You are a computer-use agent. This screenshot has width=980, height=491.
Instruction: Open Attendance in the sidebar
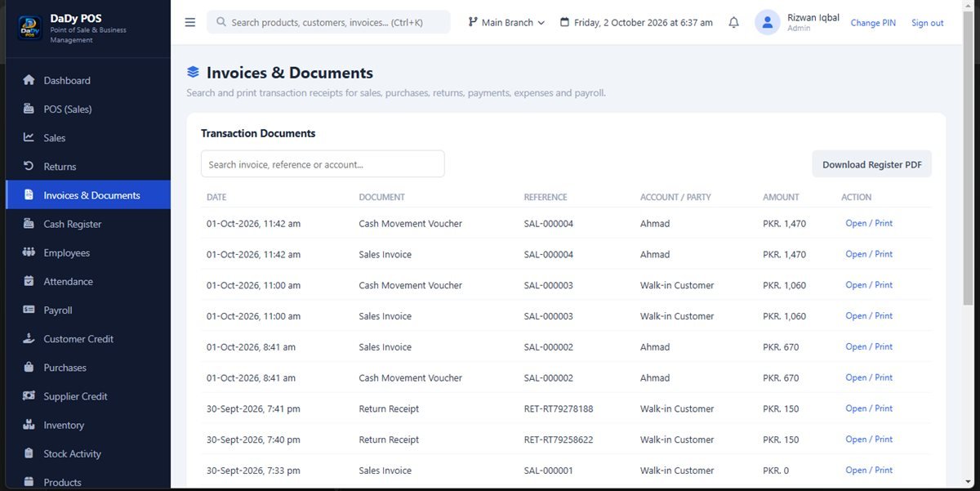coord(88,281)
